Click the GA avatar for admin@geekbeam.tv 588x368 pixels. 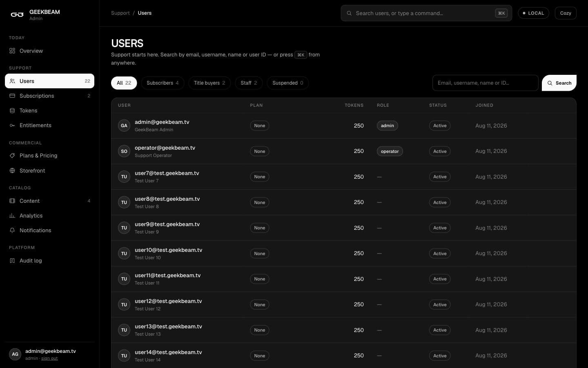124,126
